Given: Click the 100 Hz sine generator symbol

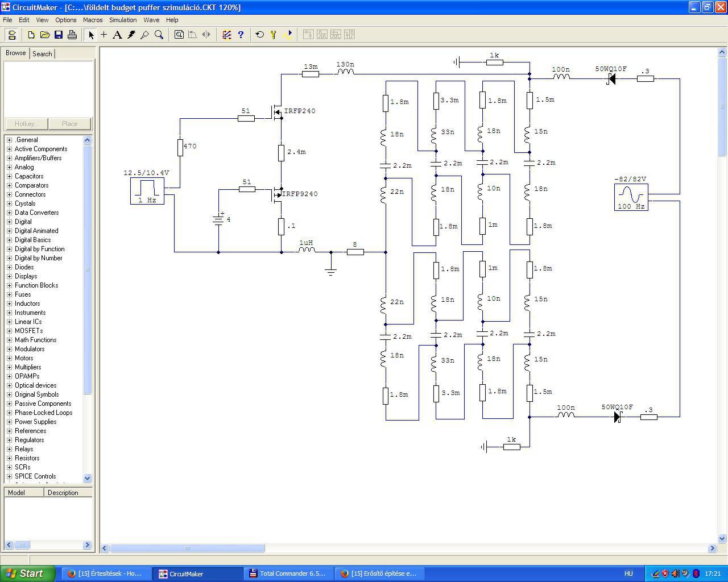Looking at the screenshot, I should 631,197.
